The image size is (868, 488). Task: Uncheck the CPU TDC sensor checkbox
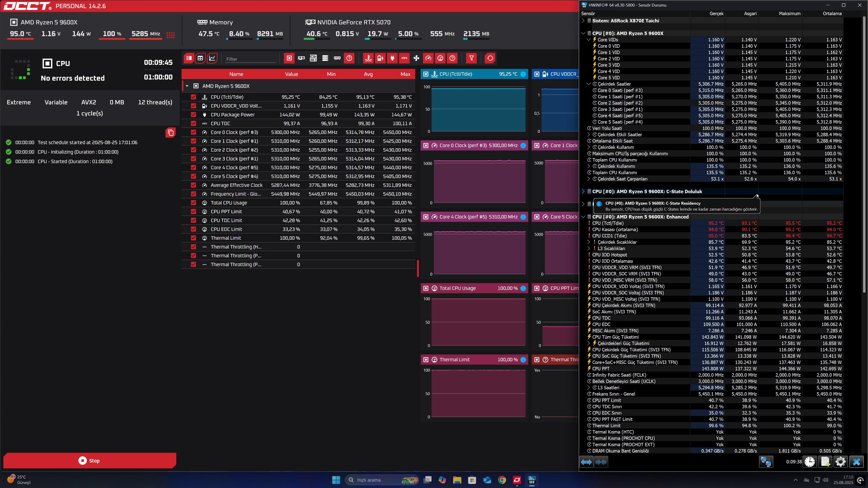coord(193,123)
